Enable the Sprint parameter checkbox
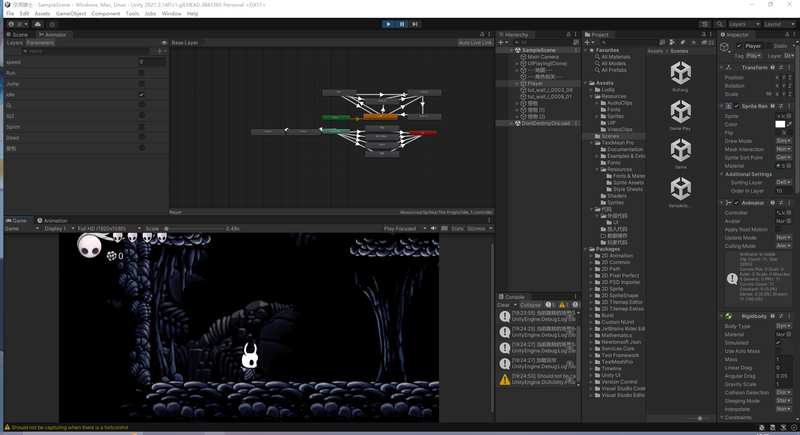The height and width of the screenshot is (435, 800). (141, 126)
